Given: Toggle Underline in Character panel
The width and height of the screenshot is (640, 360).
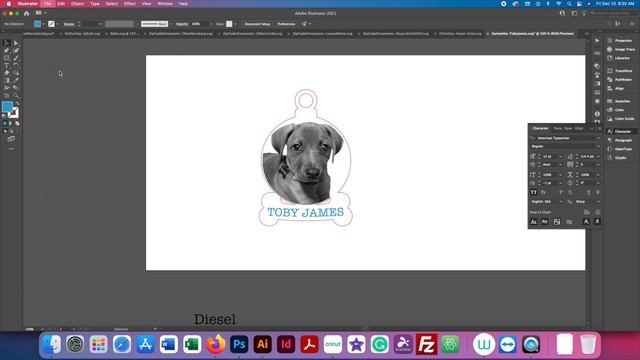Looking at the screenshot, I should click(x=589, y=192).
